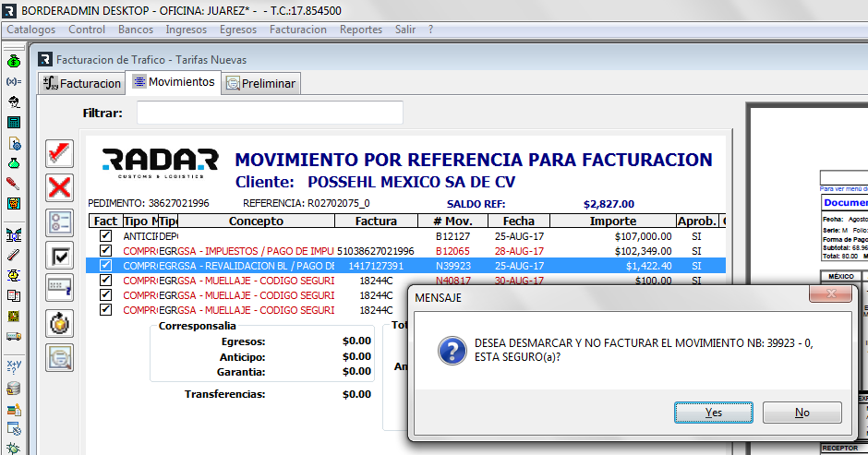
Task: Click the Fecha column header
Action: coord(519,221)
